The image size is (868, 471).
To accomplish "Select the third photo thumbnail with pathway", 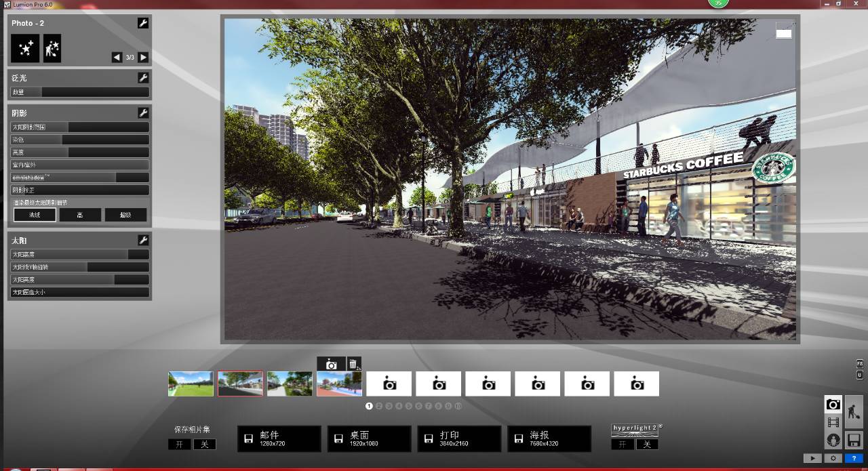I will click(290, 384).
